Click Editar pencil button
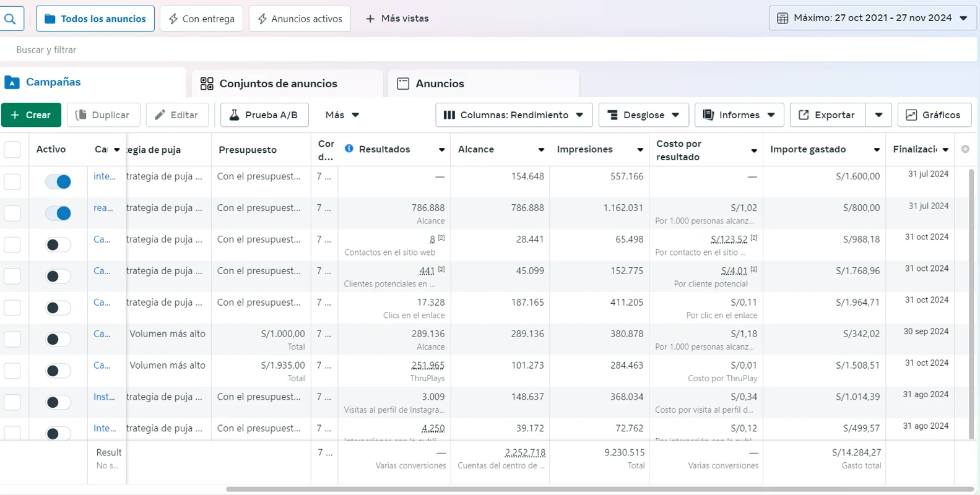The height and width of the screenshot is (495, 980). point(177,115)
